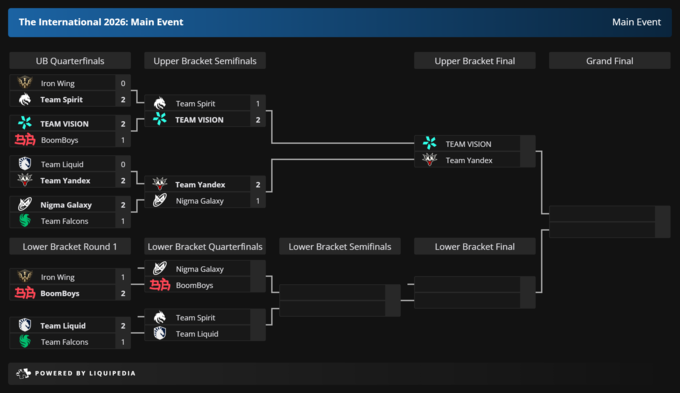Click Nigma Galaxy logo in UB Quarterfinals
The height and width of the screenshot is (393, 680).
coord(25,204)
